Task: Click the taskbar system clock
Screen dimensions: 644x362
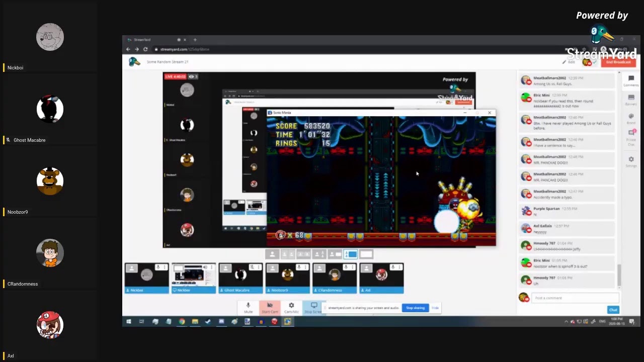Action: click(618, 322)
